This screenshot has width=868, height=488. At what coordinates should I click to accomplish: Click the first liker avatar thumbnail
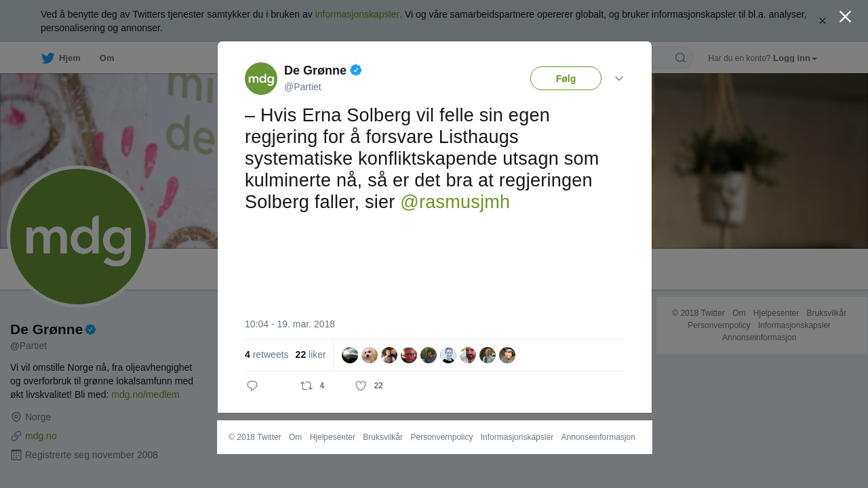click(x=350, y=355)
